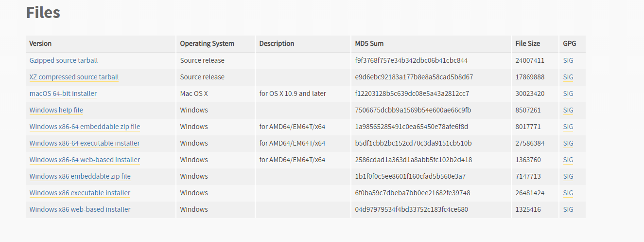Click SIG link for Windows help file
The image size is (644, 242).
pyautogui.click(x=568, y=111)
